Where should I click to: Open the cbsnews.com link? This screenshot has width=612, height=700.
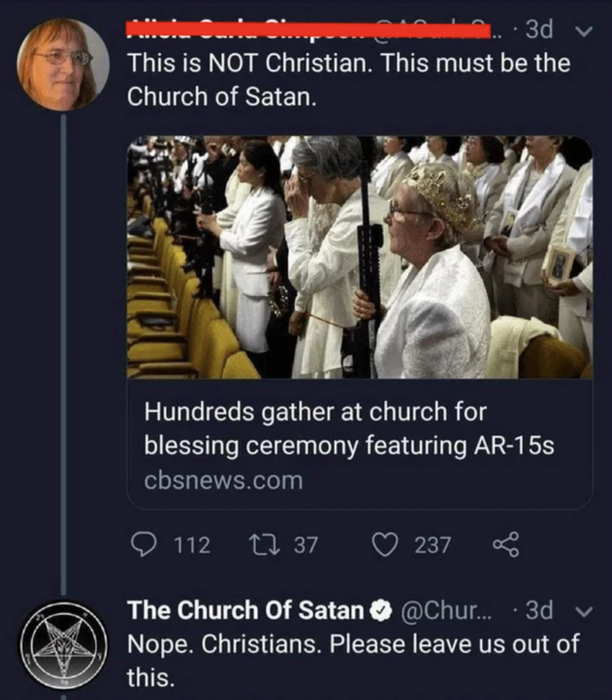(223, 480)
